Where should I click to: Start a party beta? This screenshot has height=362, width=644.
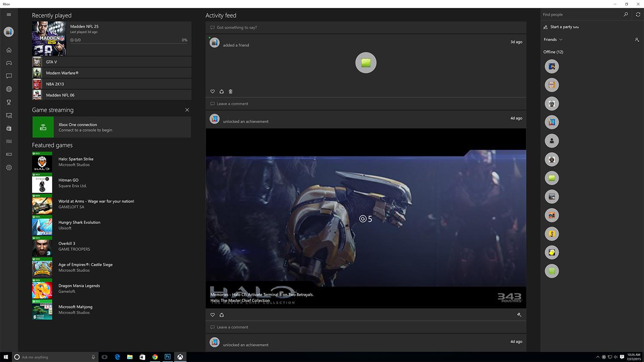pyautogui.click(x=561, y=27)
